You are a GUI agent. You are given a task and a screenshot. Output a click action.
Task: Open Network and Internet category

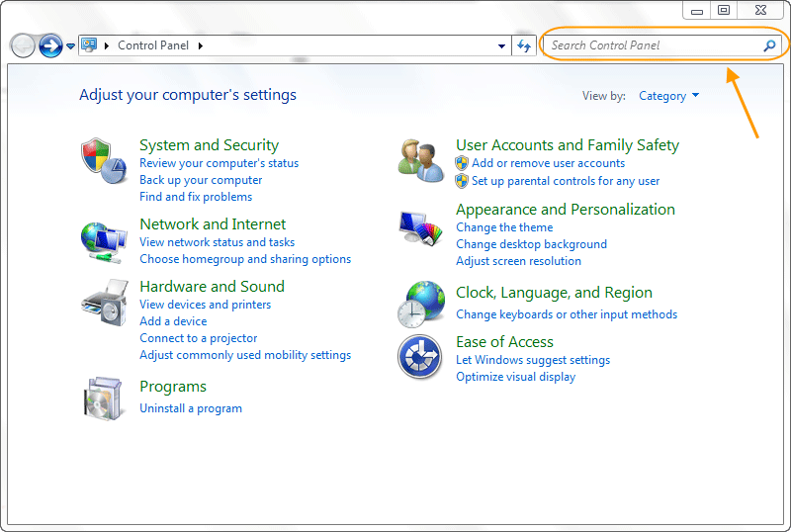(213, 224)
